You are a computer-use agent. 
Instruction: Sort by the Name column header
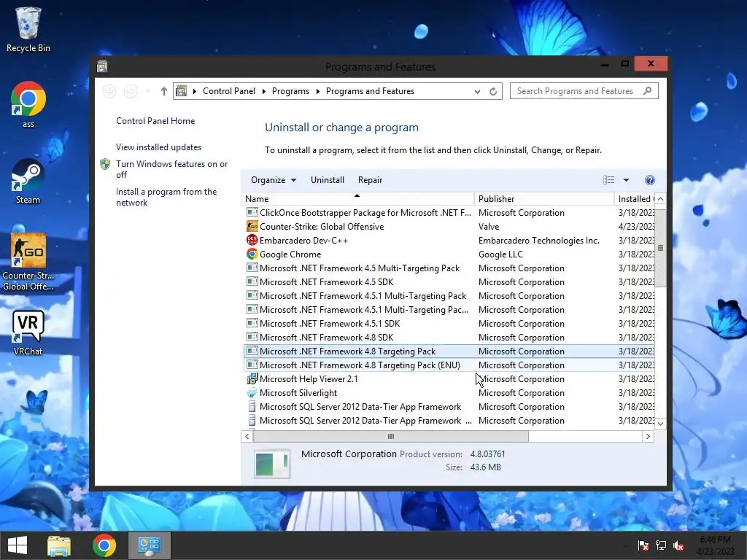357,198
